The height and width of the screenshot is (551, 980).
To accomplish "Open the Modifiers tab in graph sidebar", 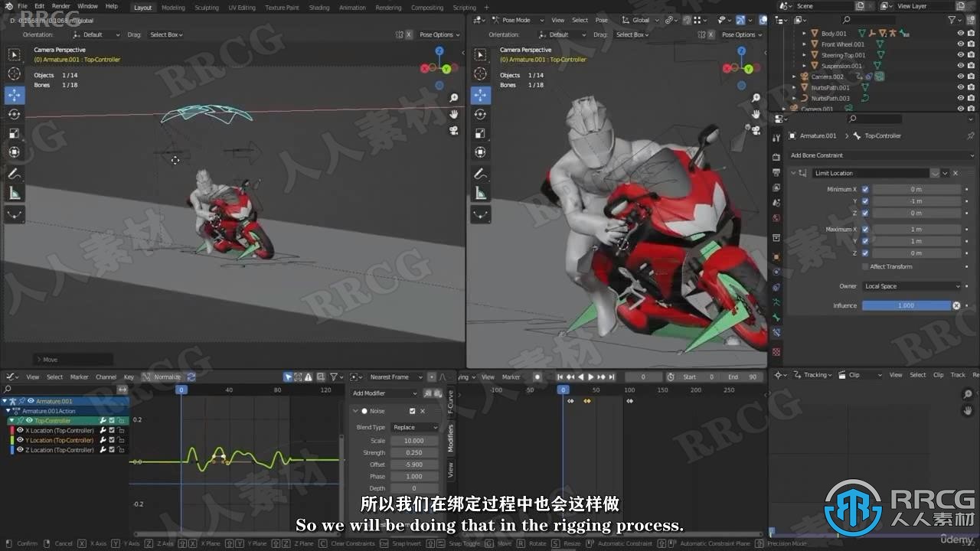I will 451,437.
